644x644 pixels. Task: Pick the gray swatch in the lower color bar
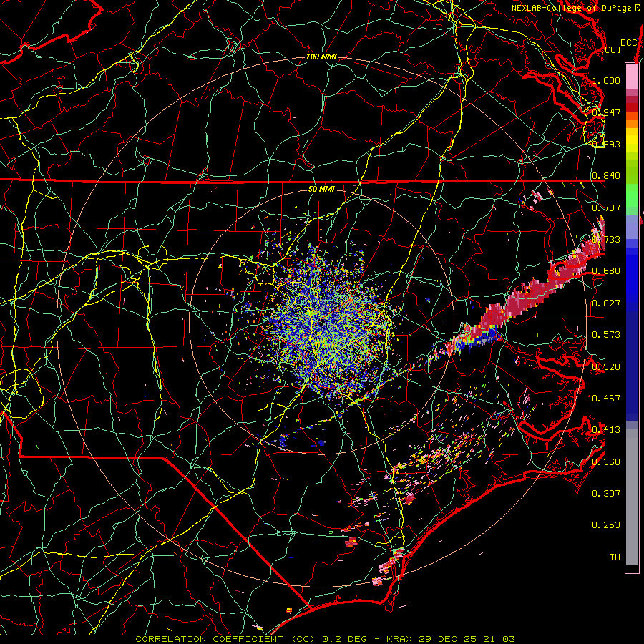632,497
